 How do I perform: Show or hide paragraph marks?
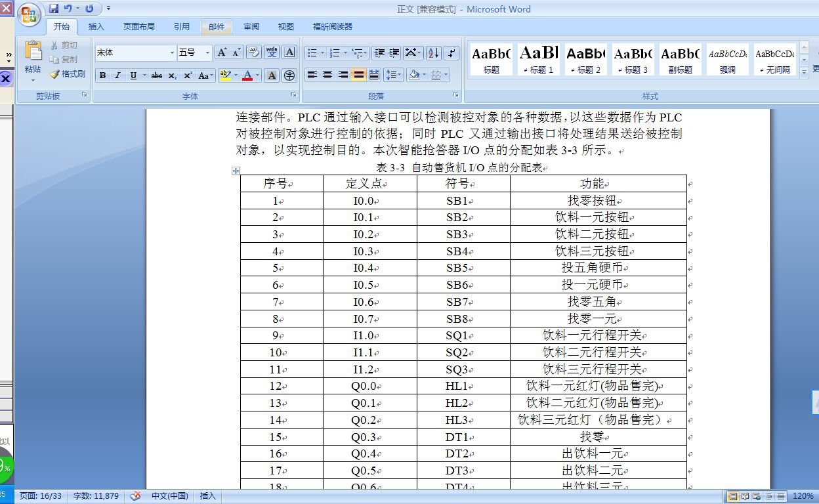pyautogui.click(x=451, y=52)
